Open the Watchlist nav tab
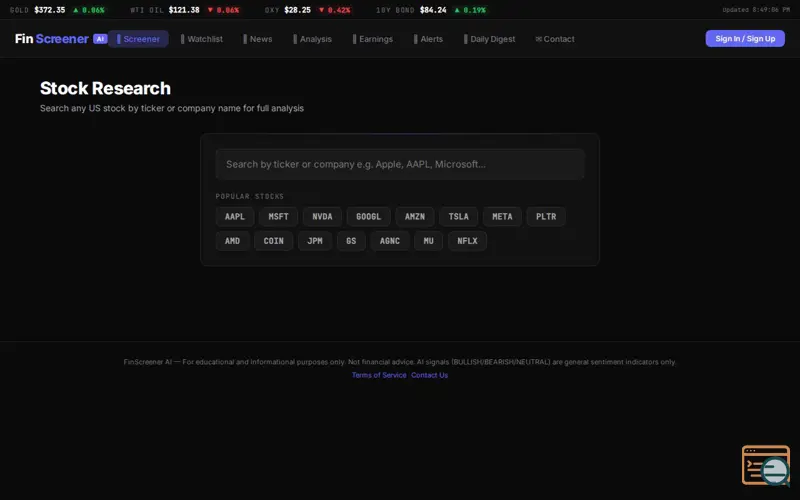This screenshot has height=500, width=800. click(202, 39)
